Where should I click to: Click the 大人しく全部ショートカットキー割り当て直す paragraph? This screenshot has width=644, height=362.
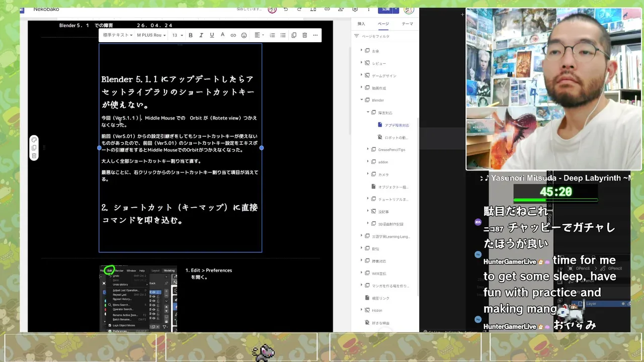tap(151, 161)
